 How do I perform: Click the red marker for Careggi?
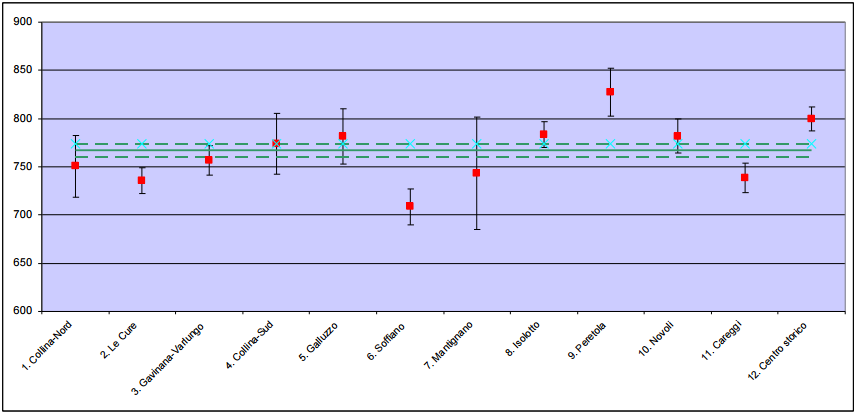[744, 178]
